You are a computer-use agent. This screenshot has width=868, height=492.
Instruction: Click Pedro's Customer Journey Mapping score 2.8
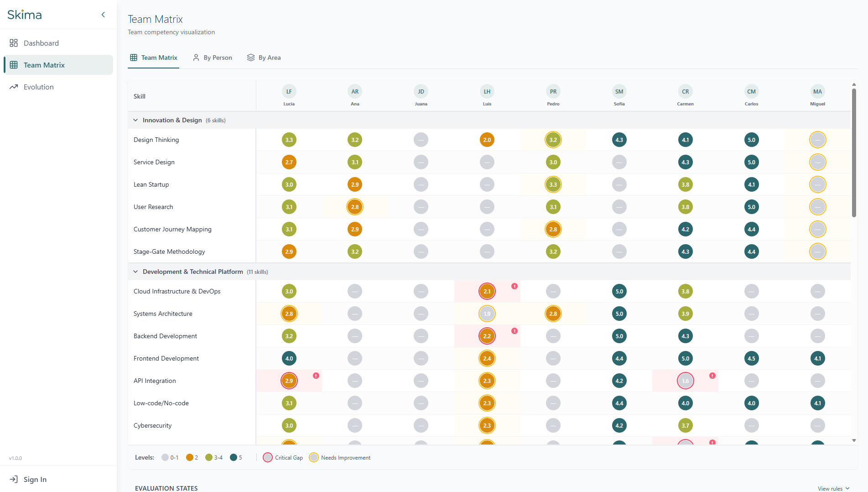point(553,229)
